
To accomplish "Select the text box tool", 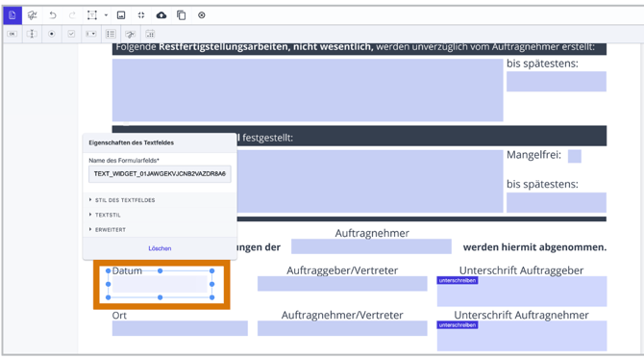I will (92, 15).
